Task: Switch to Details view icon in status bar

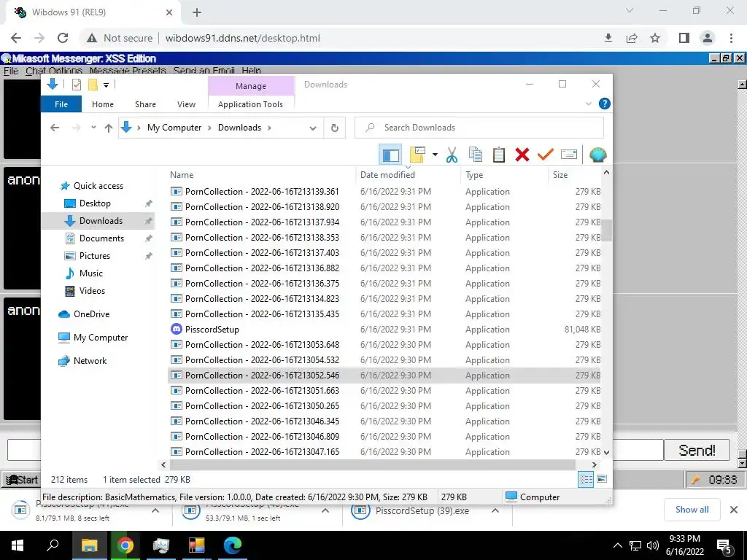Action: (586, 480)
